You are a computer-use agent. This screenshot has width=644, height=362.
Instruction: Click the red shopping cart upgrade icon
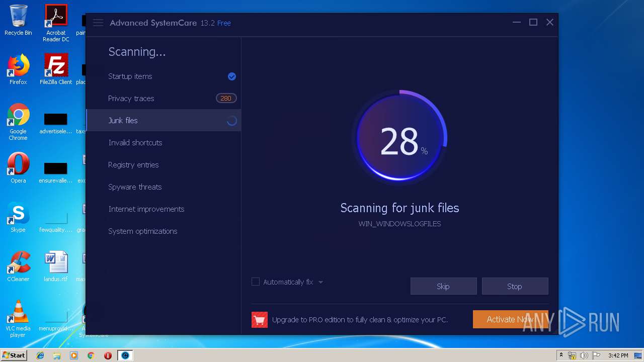point(260,320)
